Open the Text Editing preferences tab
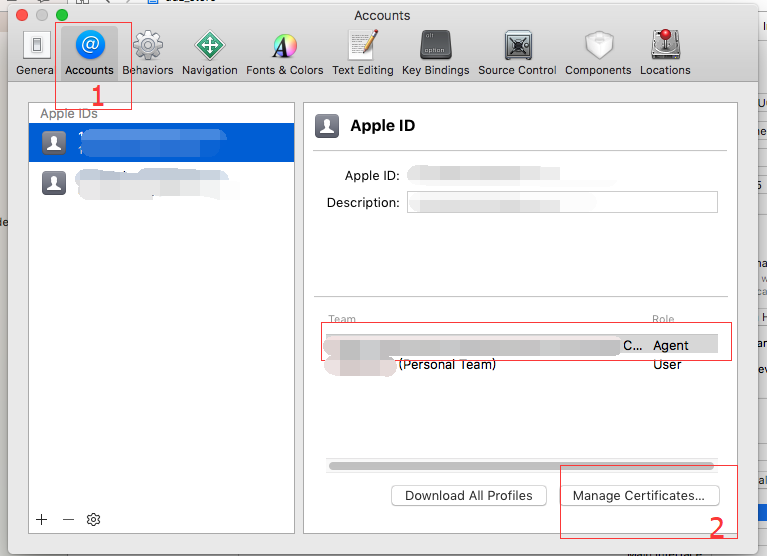Viewport: 767px width, 556px height. tap(363, 53)
